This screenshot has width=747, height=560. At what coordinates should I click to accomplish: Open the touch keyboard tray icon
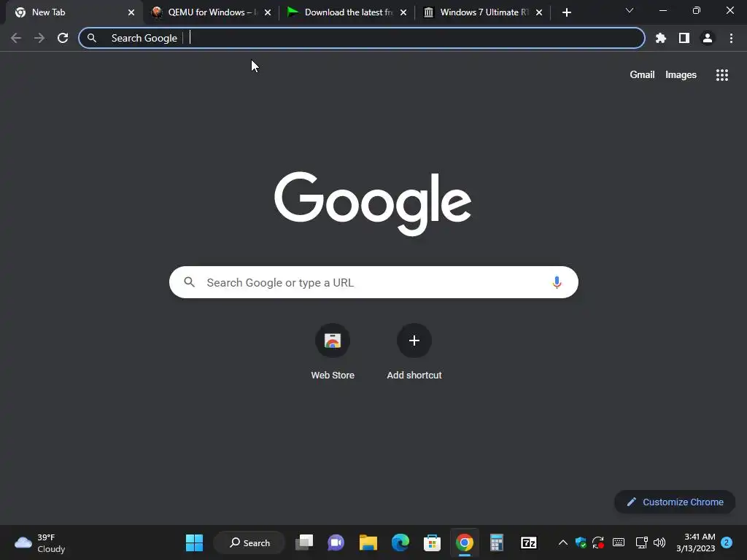[619, 542]
